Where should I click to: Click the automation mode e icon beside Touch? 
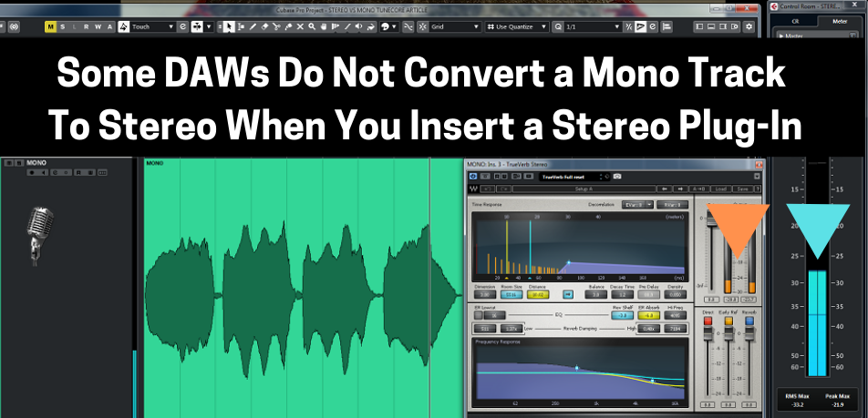[x=183, y=26]
